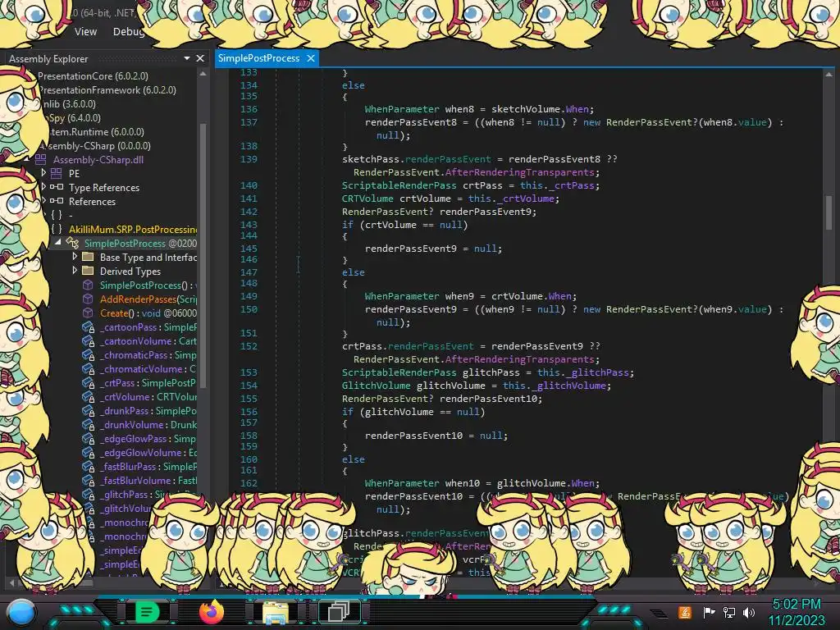The width and height of the screenshot is (840, 630).
Task: Click the _edgeGlowVolume field icon
Action: pos(89,452)
